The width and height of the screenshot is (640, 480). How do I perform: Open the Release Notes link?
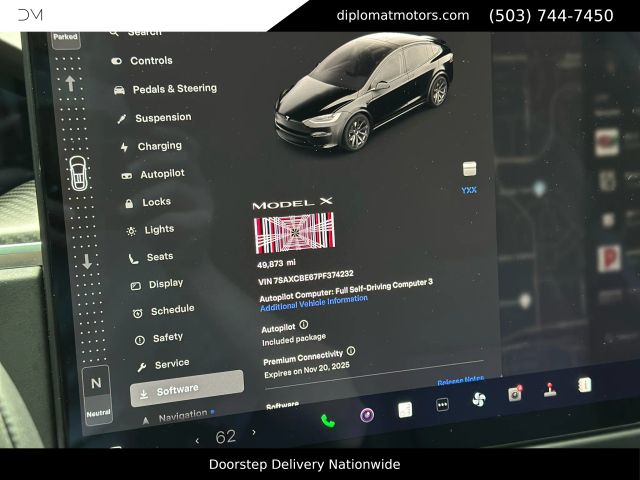point(460,380)
